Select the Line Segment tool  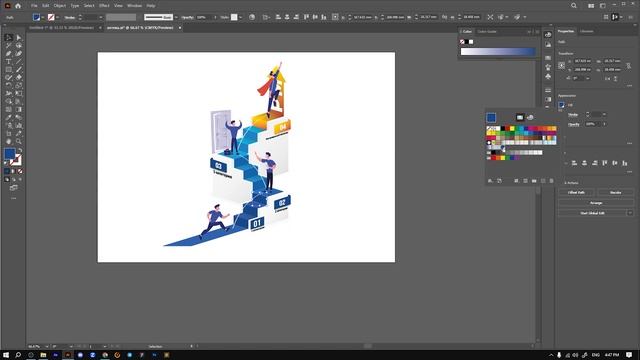coord(19,62)
